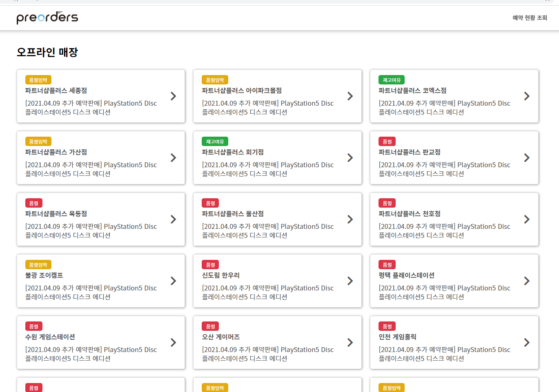Click the PlayStation5 description in 회기점 card

click(x=268, y=169)
